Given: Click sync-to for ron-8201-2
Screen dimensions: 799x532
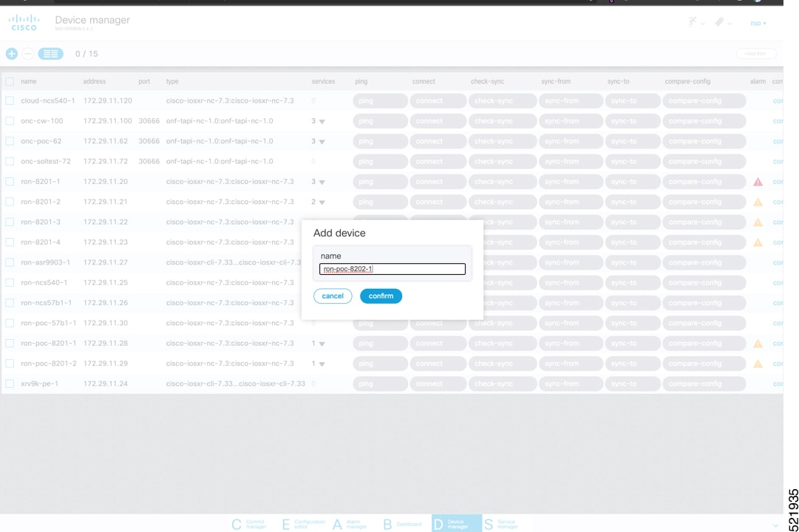Looking at the screenshot, I should (x=633, y=202).
